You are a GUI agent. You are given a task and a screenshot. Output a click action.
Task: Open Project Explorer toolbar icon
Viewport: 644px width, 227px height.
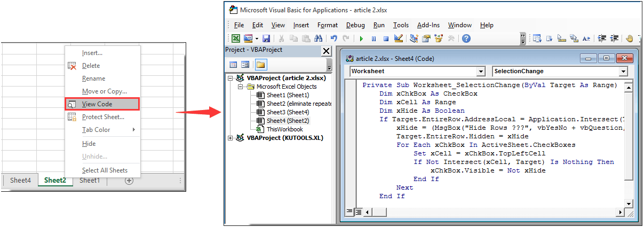click(x=414, y=38)
